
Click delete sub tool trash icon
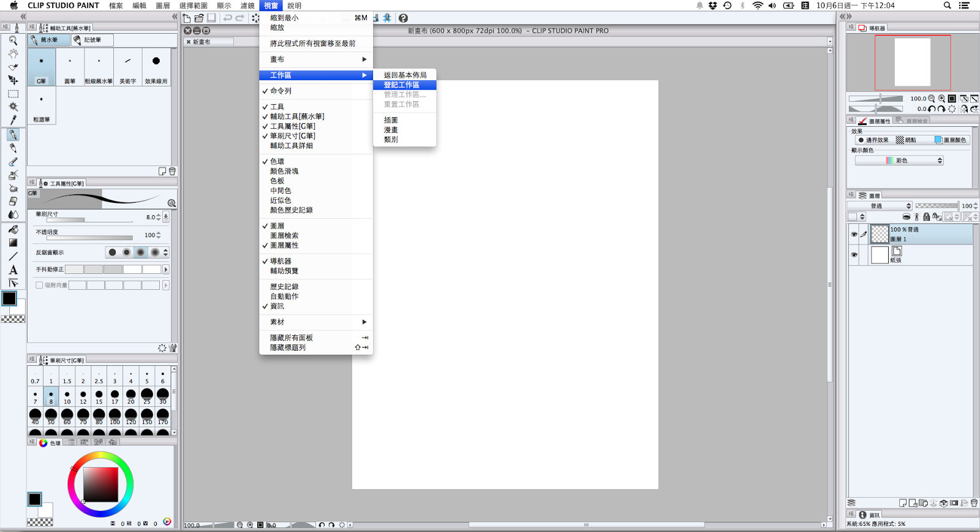point(172,172)
